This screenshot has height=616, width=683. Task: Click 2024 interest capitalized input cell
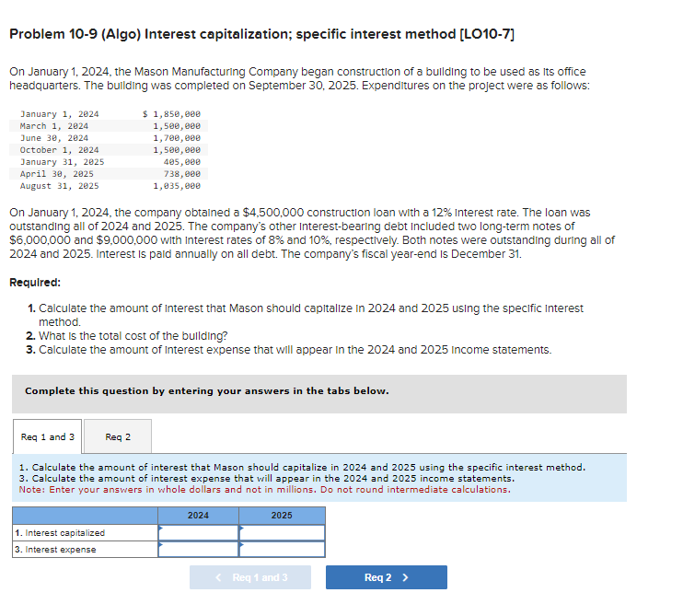pos(198,532)
